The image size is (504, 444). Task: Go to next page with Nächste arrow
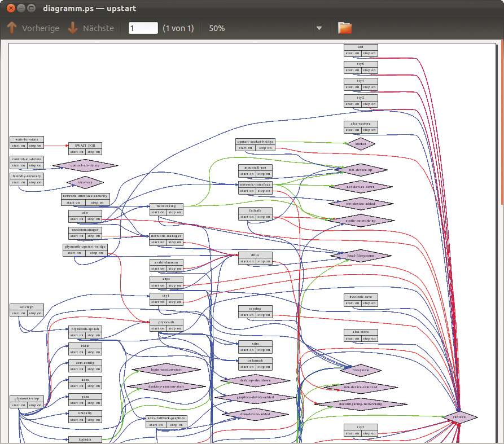pos(73,28)
